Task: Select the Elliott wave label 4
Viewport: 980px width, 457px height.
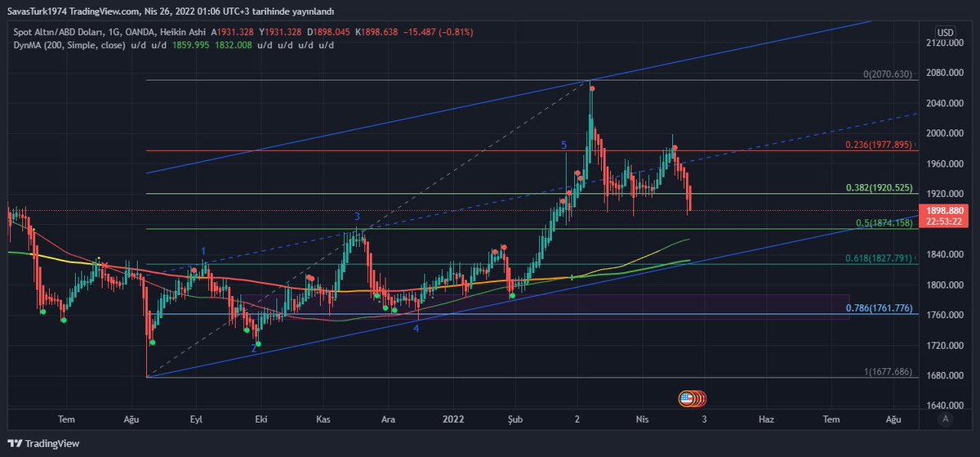Action: coord(416,329)
